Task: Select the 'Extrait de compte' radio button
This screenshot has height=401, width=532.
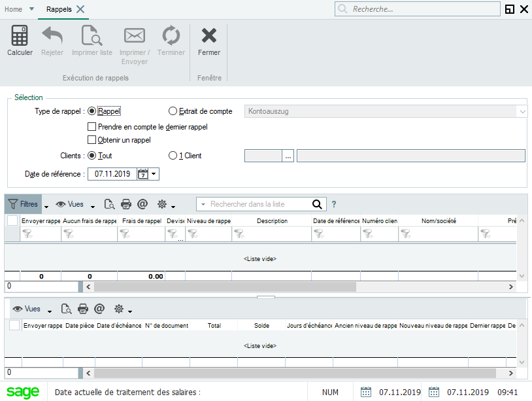Action: (x=173, y=111)
